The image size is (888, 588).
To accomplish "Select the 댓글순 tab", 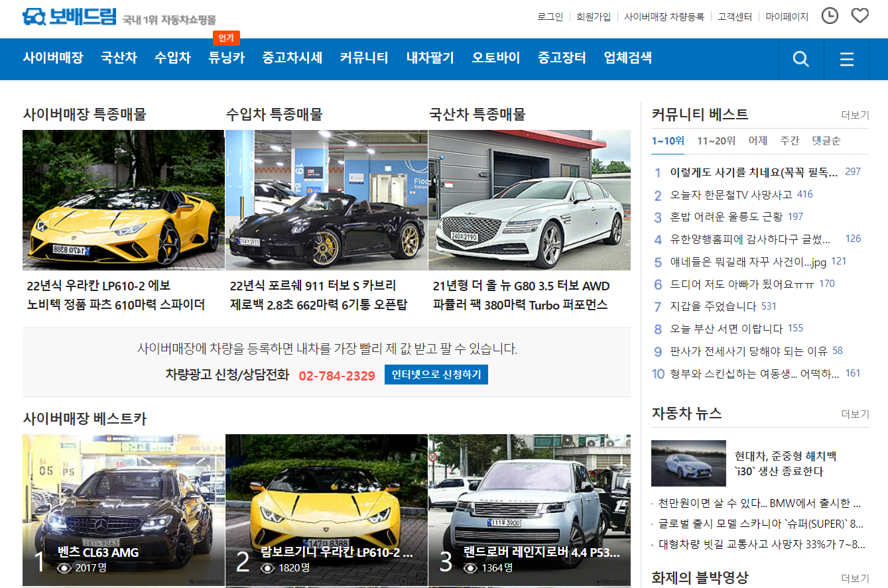I will coord(826,141).
